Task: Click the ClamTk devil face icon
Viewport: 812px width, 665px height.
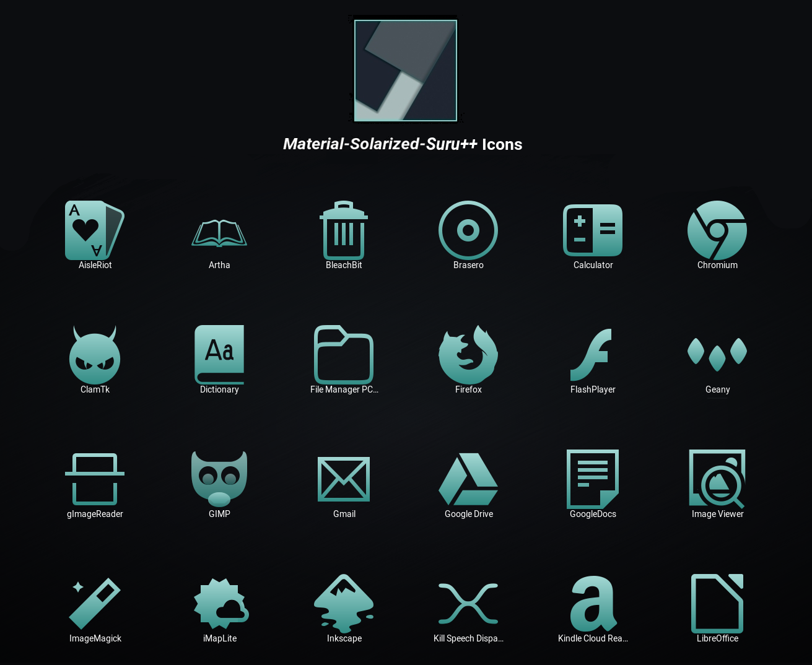Action: pos(95,355)
